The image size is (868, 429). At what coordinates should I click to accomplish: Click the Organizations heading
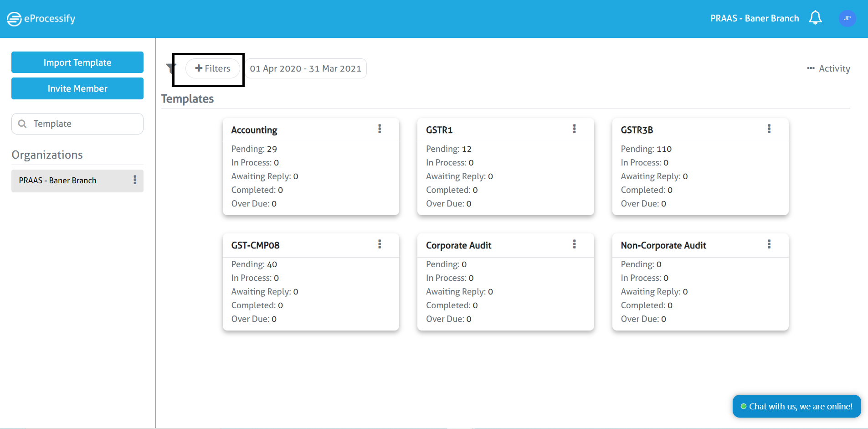[x=47, y=155]
